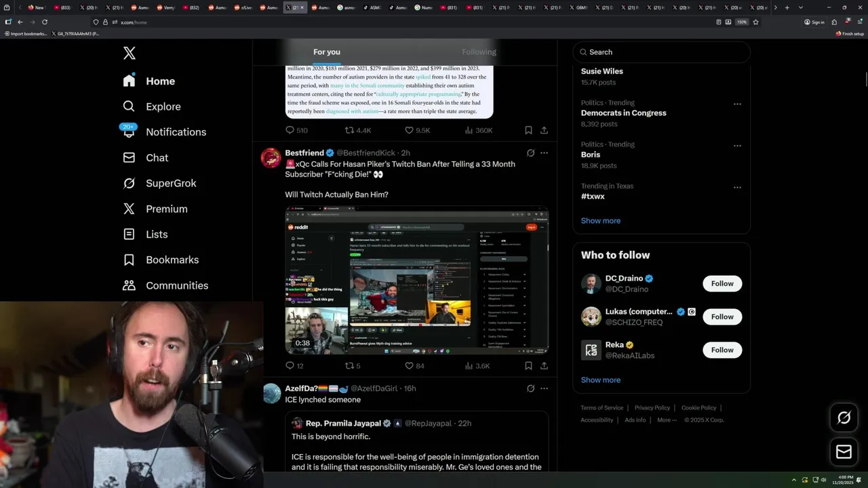Open Lists in the sidebar
The width and height of the screenshot is (868, 488).
[145, 235]
